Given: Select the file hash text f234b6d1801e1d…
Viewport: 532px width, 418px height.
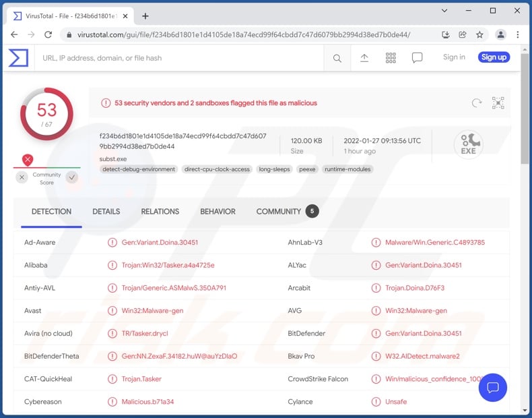Looking at the screenshot, I should click(x=183, y=142).
